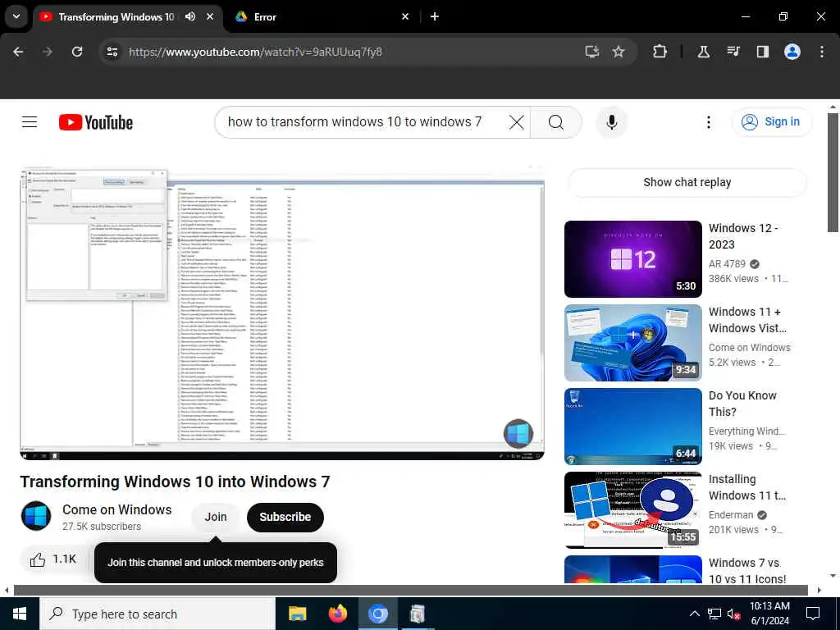Viewport: 840px width, 630px height.
Task: Click the forward navigation arrow
Action: coord(48,52)
